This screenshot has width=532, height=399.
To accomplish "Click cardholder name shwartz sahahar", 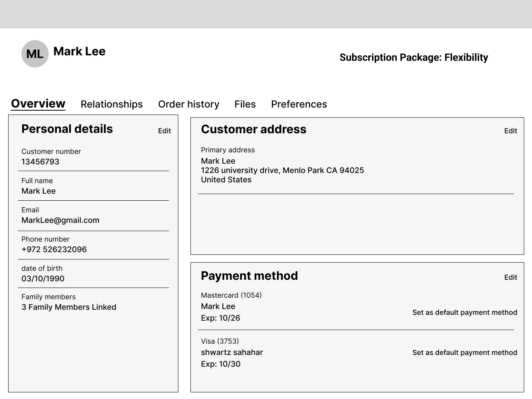I will [x=232, y=352].
